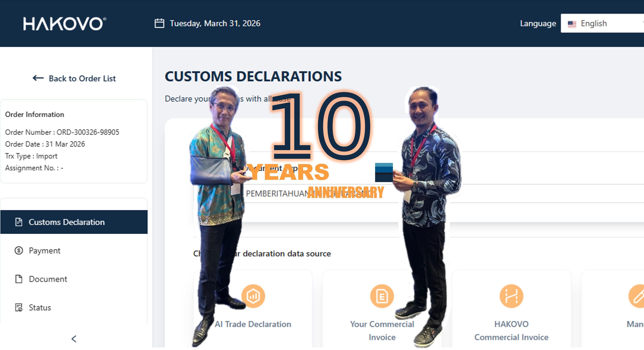Click the Status icon in sidebar
Screen dimensions: 644x350
point(19,307)
